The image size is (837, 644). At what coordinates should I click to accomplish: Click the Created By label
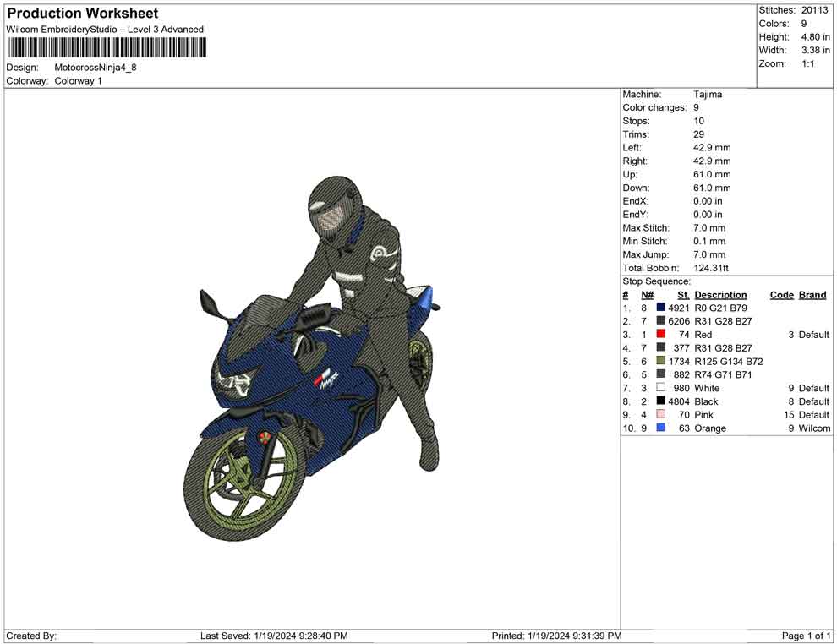coord(31,636)
